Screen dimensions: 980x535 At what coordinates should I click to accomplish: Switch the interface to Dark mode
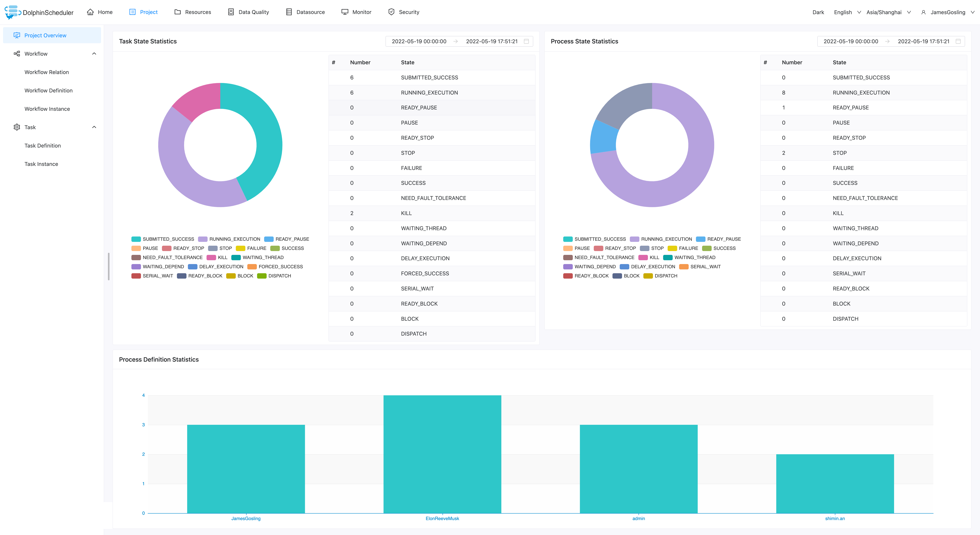click(x=818, y=12)
